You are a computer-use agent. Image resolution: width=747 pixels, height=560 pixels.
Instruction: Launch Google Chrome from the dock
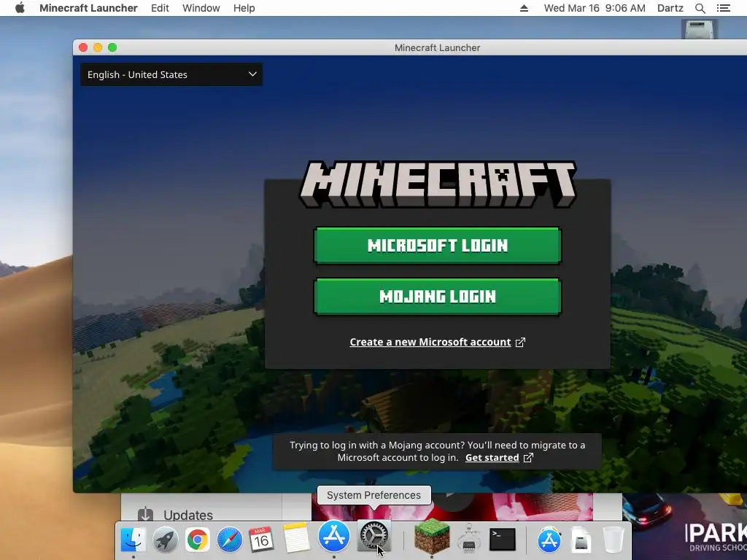pos(197,540)
